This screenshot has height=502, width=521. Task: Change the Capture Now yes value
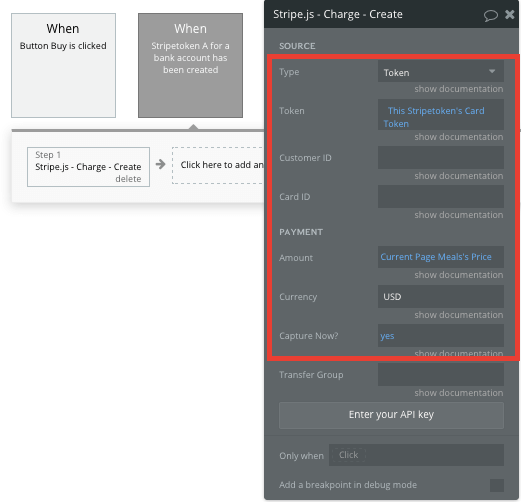tap(441, 336)
